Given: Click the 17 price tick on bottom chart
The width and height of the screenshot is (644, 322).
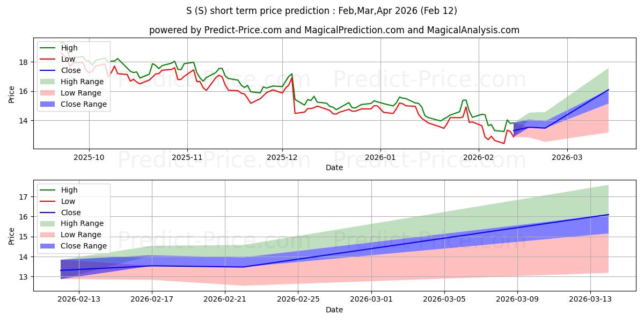Looking at the screenshot, I should [24, 197].
